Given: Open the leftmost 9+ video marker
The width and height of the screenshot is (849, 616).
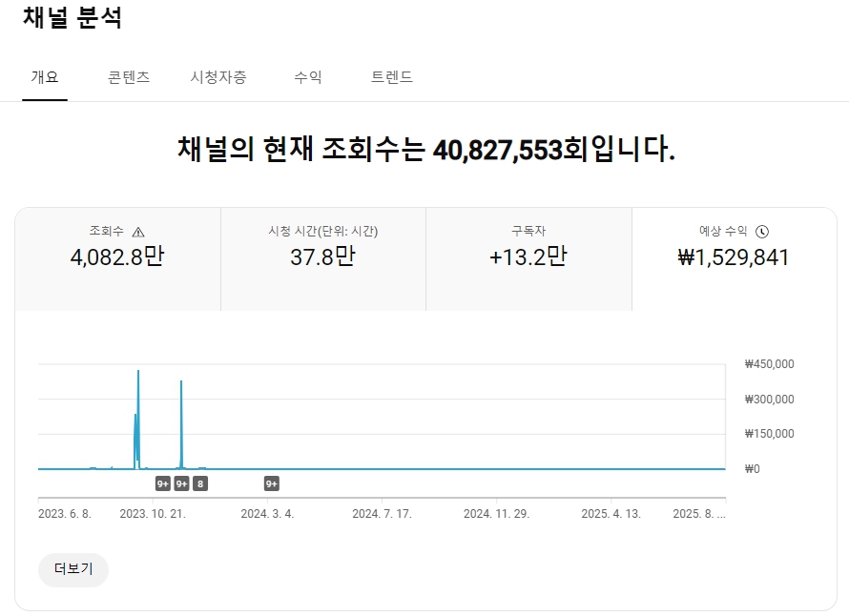Looking at the screenshot, I should 163,483.
